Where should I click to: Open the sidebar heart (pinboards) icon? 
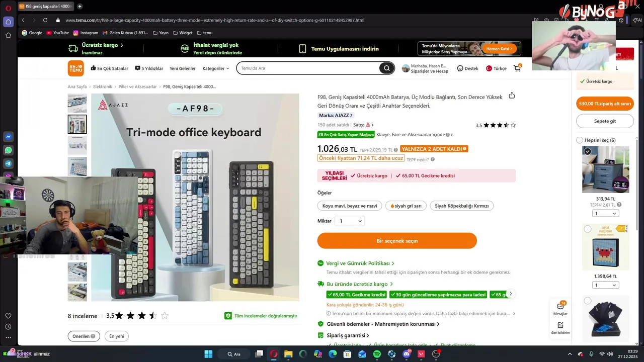(8, 316)
